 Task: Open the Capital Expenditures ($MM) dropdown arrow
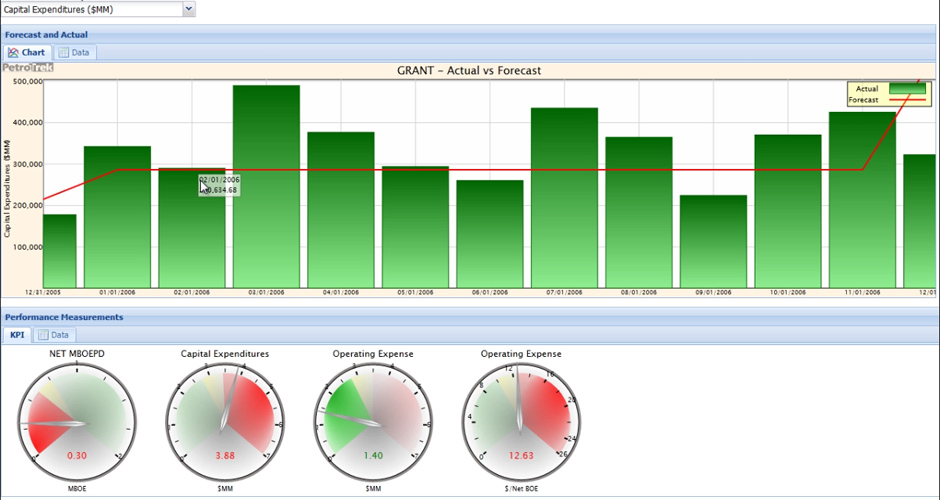coord(189,8)
